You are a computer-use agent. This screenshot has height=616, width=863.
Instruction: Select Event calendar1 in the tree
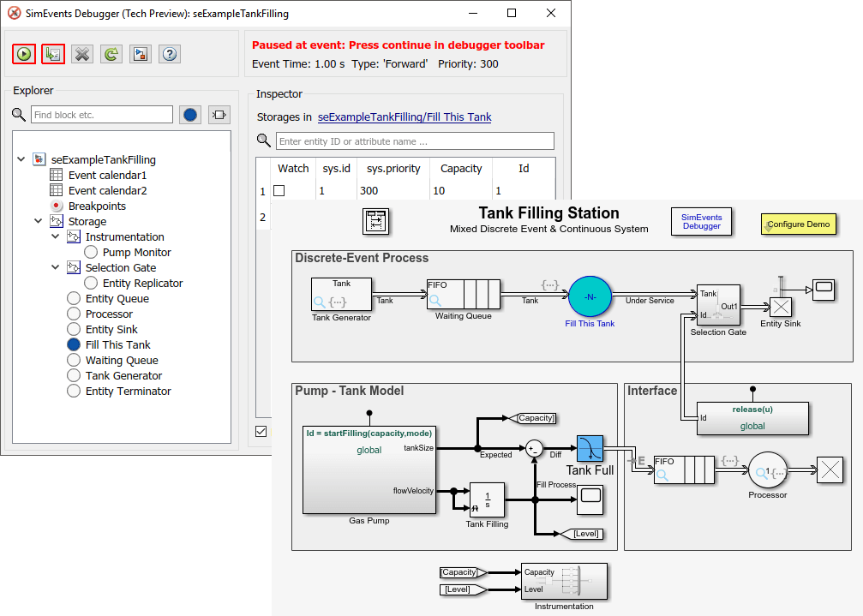point(107,175)
